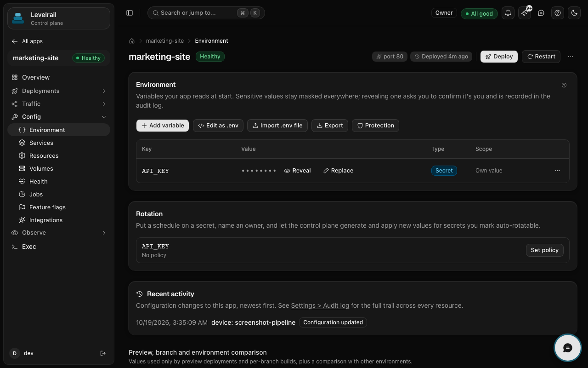The image size is (588, 368).
Task: Open Integrations page
Action: (59, 220)
